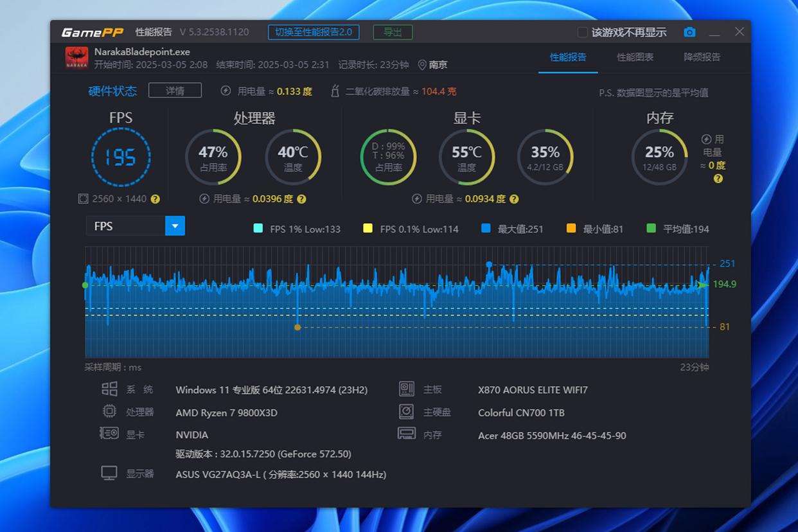Image resolution: width=798 pixels, height=532 pixels.
Task: Click the hard disk icon beside 主硬盘
Action: 407,412
